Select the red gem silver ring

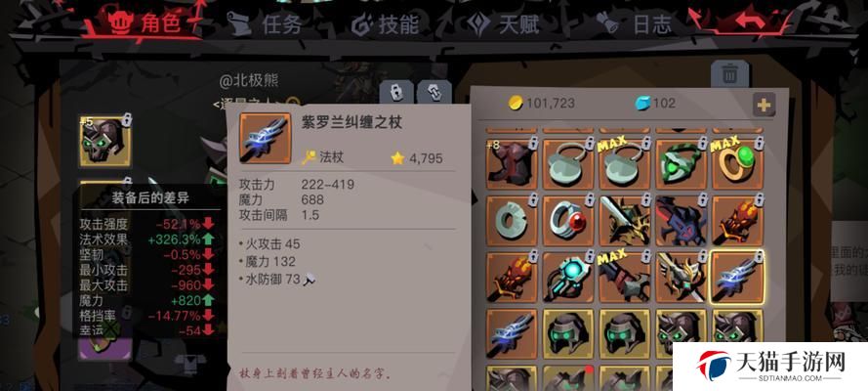(568, 220)
